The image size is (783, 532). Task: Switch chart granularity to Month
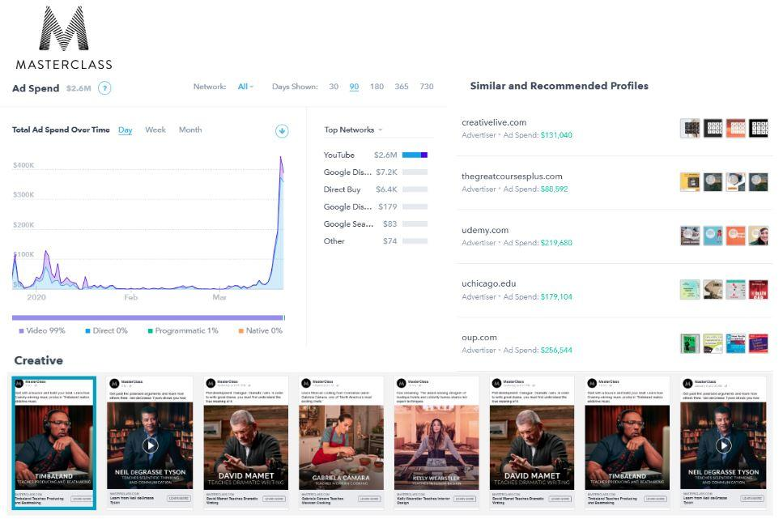190,130
